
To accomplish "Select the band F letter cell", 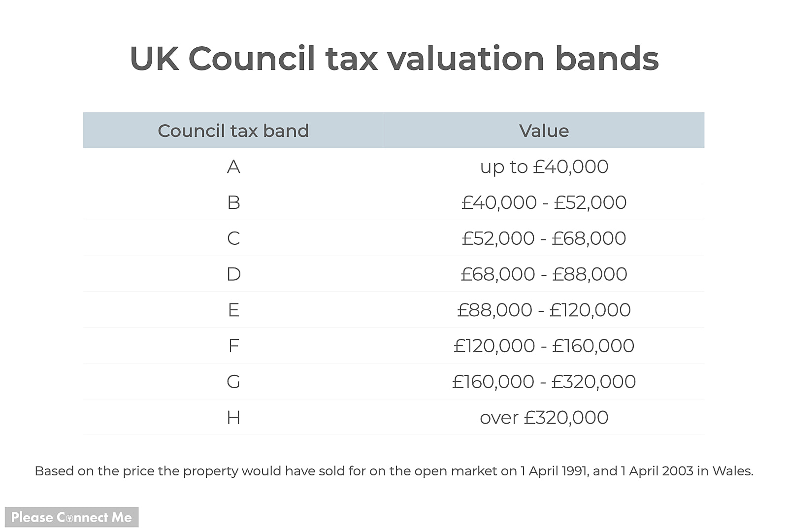I will pyautogui.click(x=233, y=346).
